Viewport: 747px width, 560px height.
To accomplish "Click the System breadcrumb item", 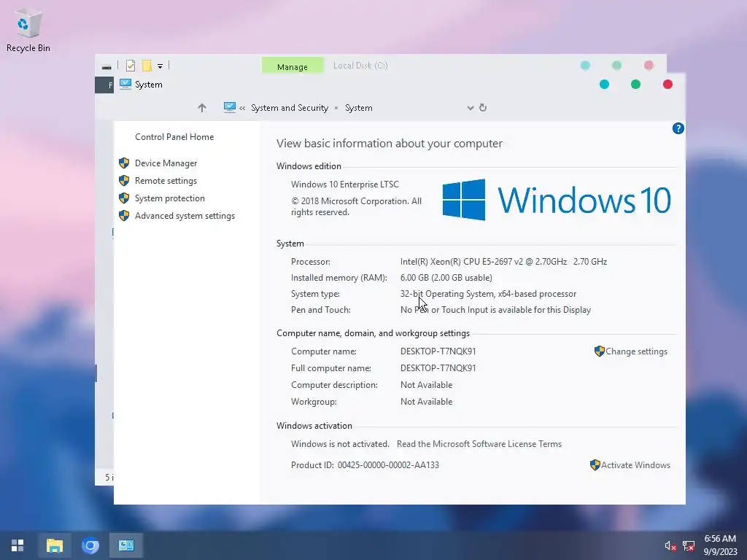I will coord(359,108).
